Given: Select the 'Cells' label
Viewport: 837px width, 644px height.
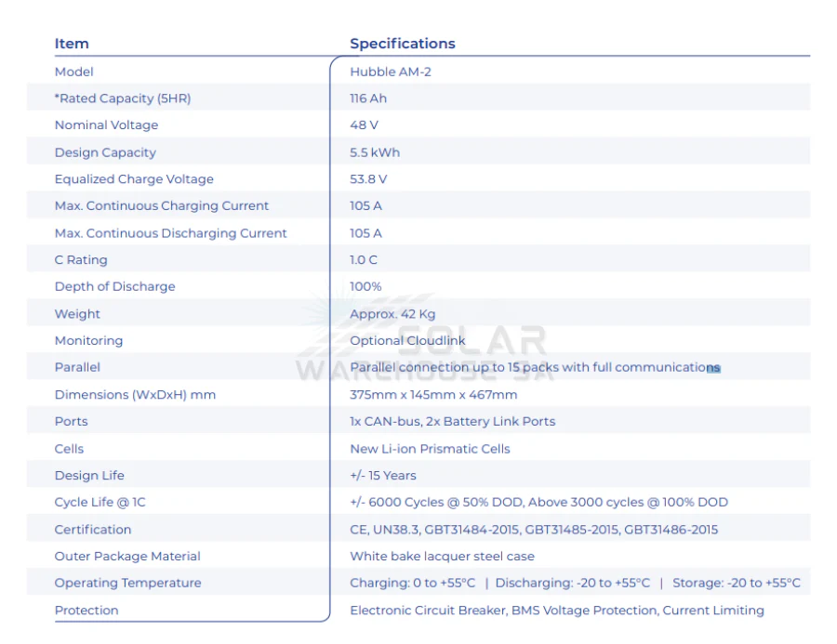Looking at the screenshot, I should (69, 449).
